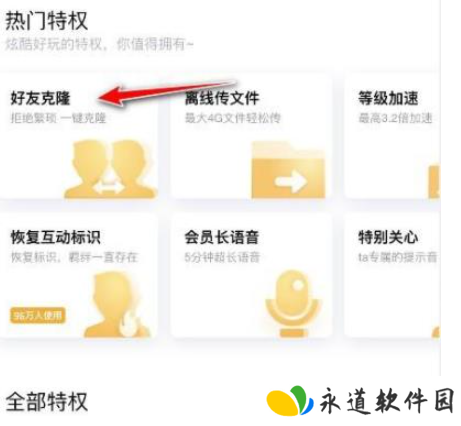Screen dimensions: 461x426
Task: Click the 永道软件园 watermark logo
Action: (360, 401)
